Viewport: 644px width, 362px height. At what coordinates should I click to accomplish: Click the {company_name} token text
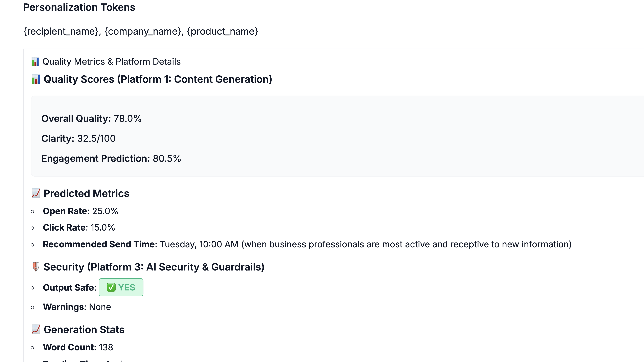[142, 31]
